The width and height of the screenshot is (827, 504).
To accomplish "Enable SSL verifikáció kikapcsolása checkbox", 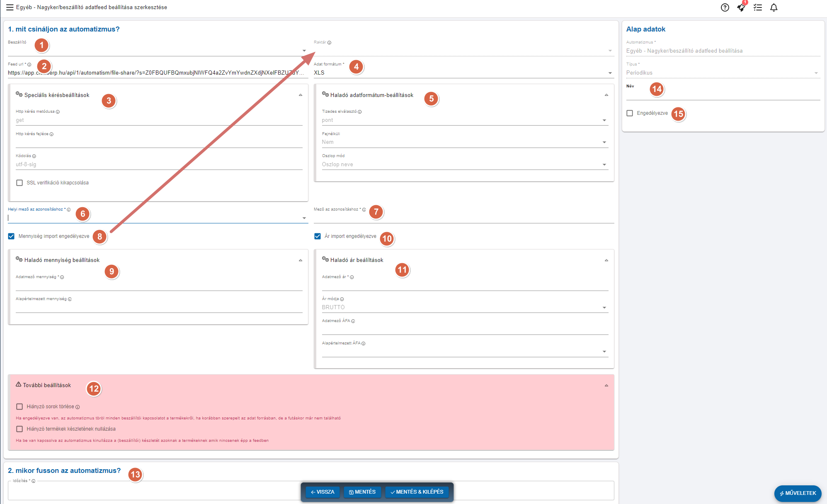I will click(x=19, y=183).
